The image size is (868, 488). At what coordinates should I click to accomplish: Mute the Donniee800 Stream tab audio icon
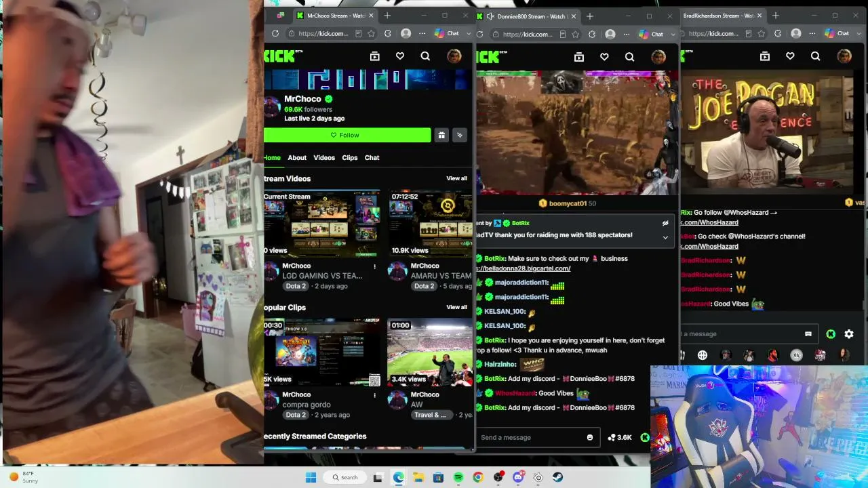coord(490,16)
